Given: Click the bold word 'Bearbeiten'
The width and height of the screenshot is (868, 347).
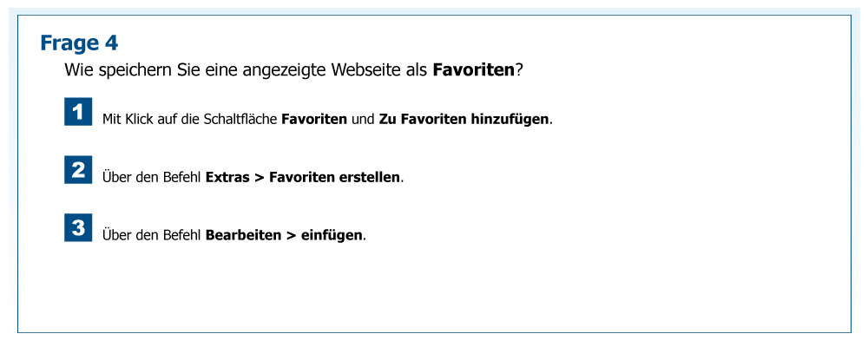Looking at the screenshot, I should 243,235.
